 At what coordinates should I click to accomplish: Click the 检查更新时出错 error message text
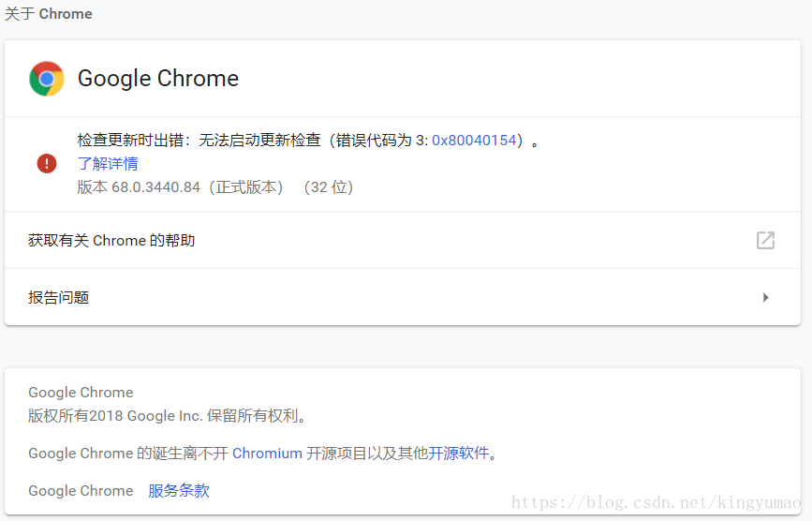[x=308, y=141]
